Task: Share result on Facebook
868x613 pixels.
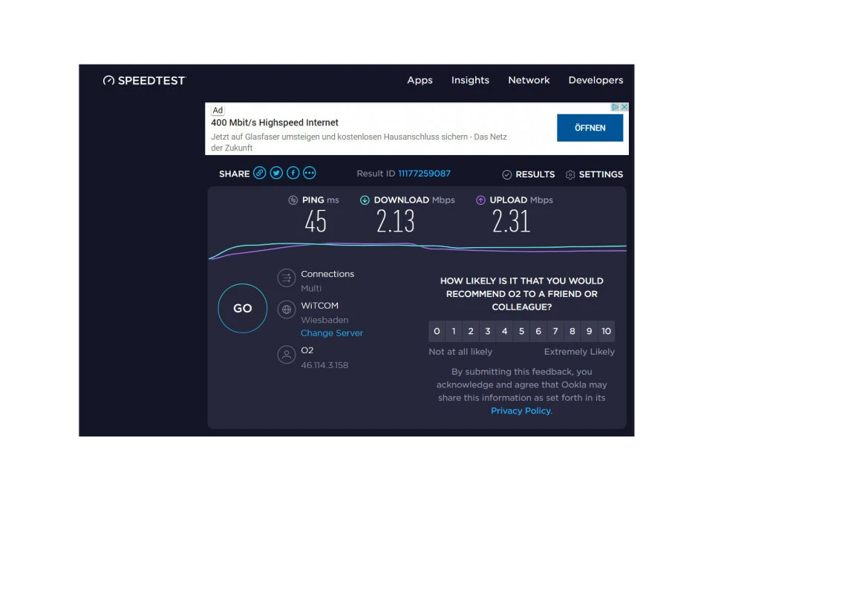Action: point(293,173)
